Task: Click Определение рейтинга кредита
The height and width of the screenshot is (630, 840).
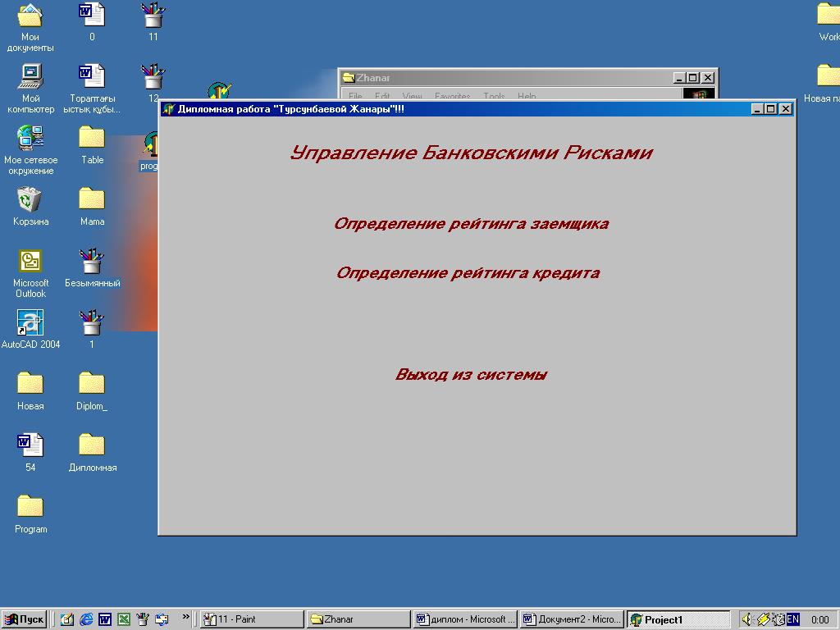Action: tap(468, 273)
